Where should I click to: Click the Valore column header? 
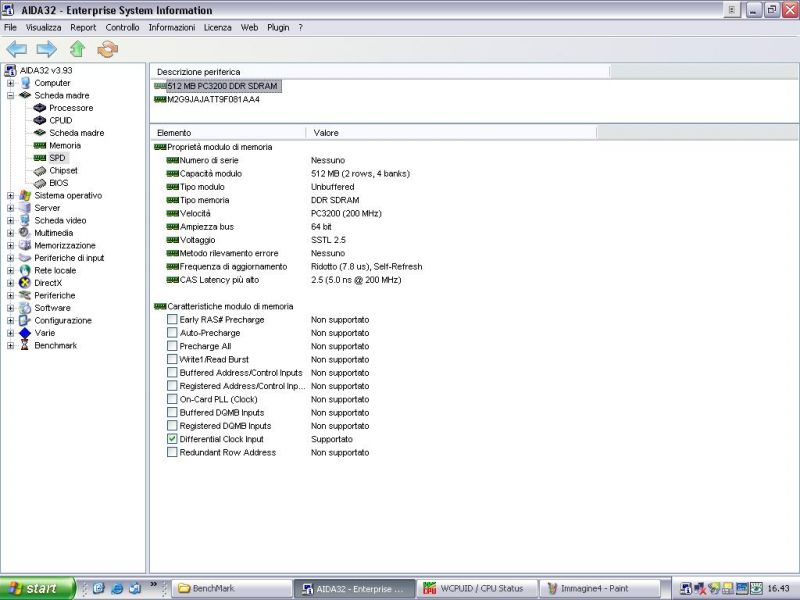click(x=451, y=133)
